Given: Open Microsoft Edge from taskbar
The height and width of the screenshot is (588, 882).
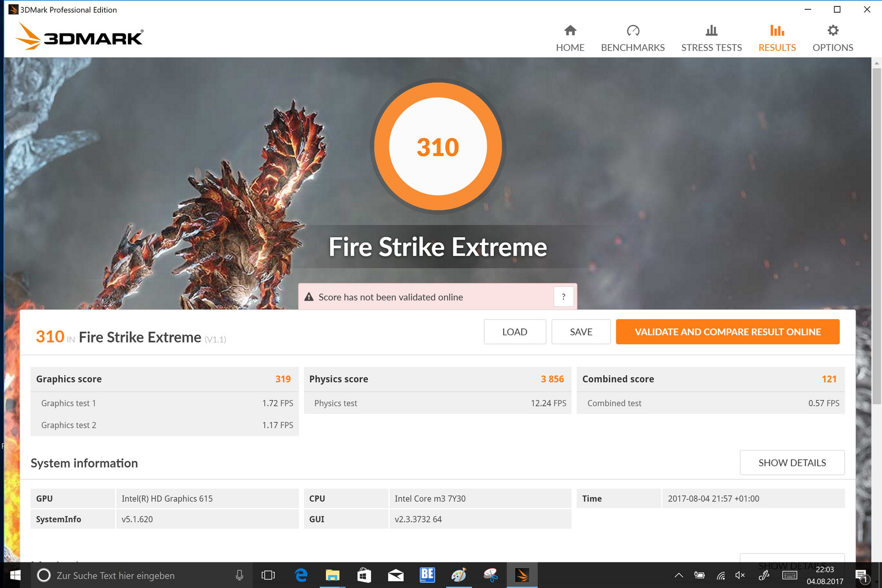Looking at the screenshot, I should (301, 575).
